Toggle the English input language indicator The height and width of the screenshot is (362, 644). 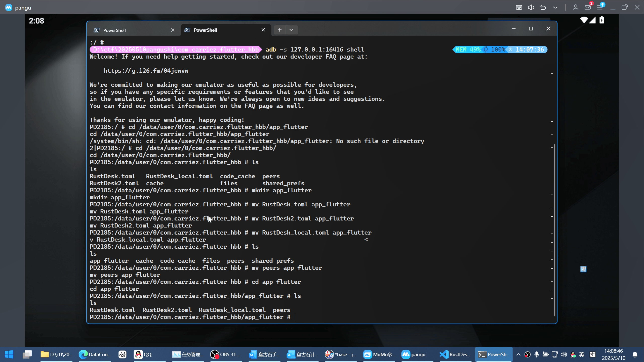click(581, 354)
